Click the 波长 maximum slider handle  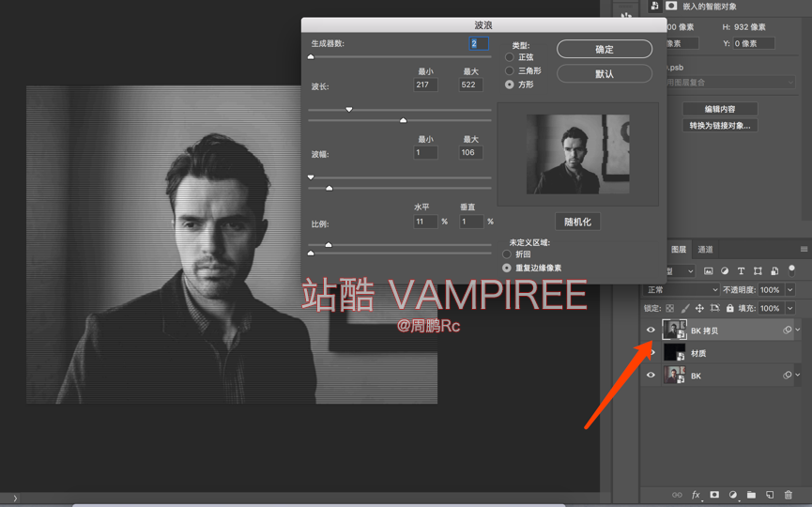403,120
